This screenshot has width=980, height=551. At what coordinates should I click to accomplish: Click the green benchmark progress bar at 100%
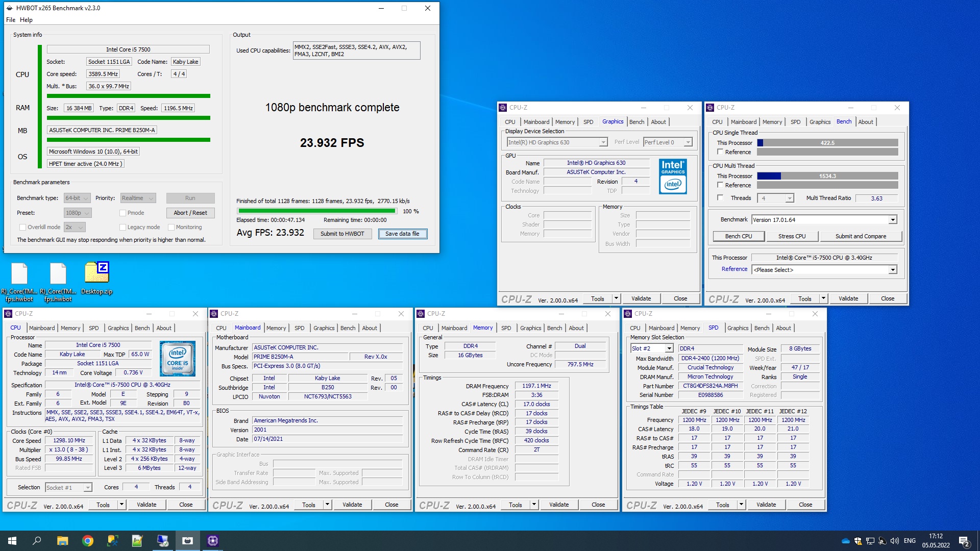[x=317, y=211]
